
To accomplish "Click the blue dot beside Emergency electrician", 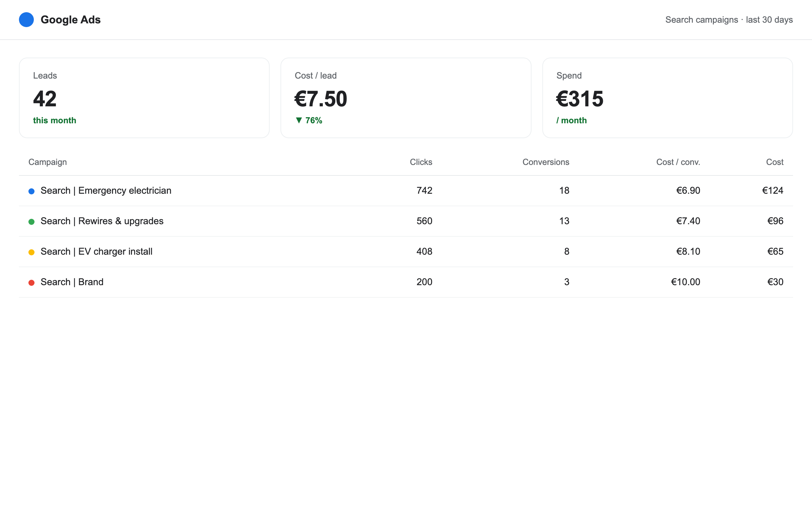I will (x=31, y=191).
